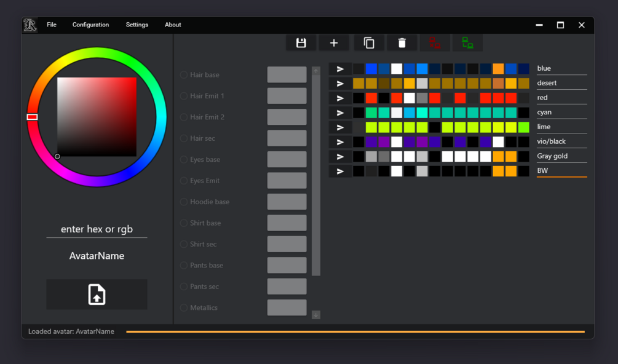Apply the Gray gold preset with its arrow
This screenshot has width=618, height=364.
tap(340, 156)
